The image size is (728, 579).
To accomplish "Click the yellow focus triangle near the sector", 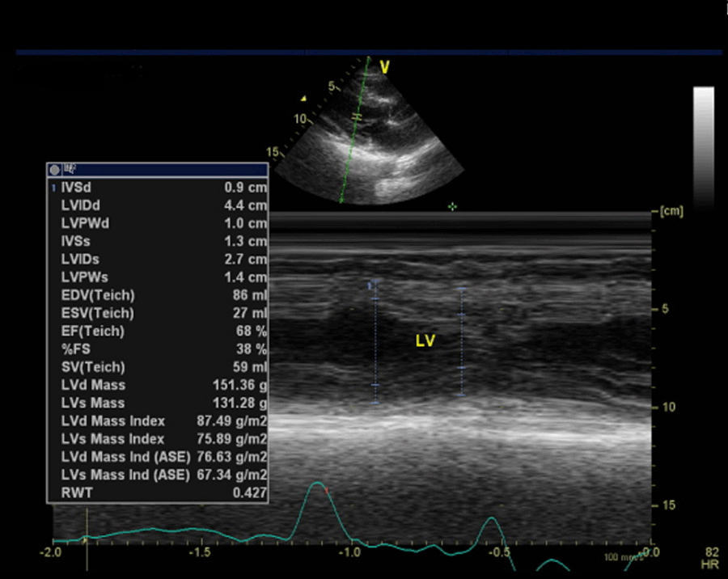I will click(303, 99).
